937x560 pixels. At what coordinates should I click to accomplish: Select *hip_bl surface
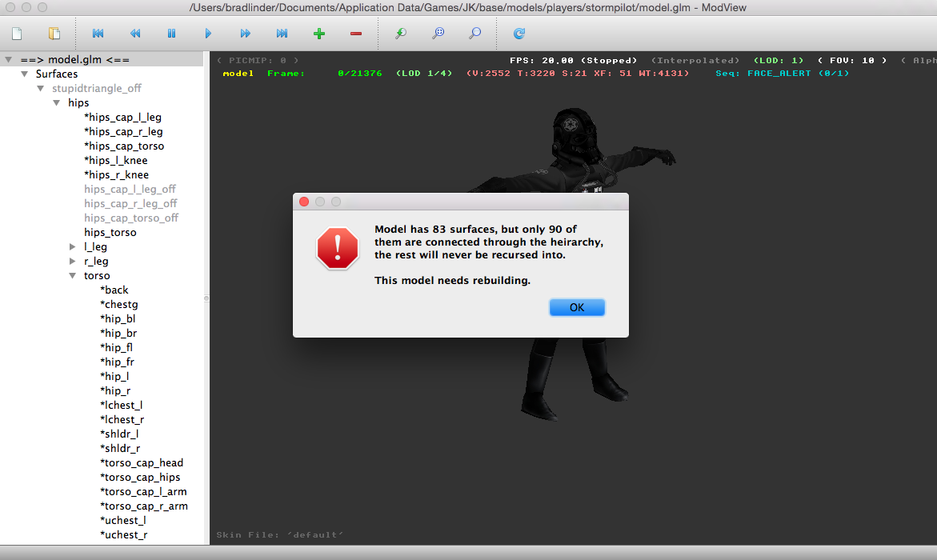click(118, 318)
